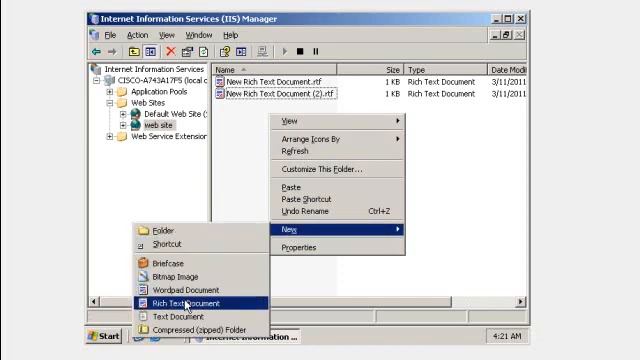Click the Web Service Extensions folder icon
Viewport: 640px width, 360px height.
pyautogui.click(x=122, y=137)
